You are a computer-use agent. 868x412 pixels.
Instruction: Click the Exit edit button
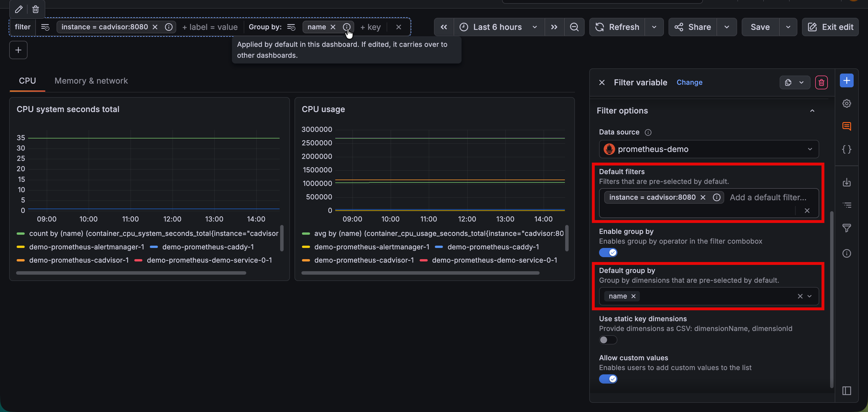tap(831, 27)
